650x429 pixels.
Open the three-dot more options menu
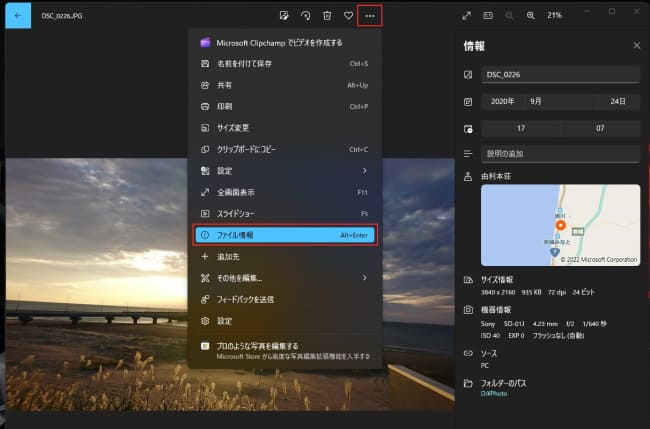[370, 16]
